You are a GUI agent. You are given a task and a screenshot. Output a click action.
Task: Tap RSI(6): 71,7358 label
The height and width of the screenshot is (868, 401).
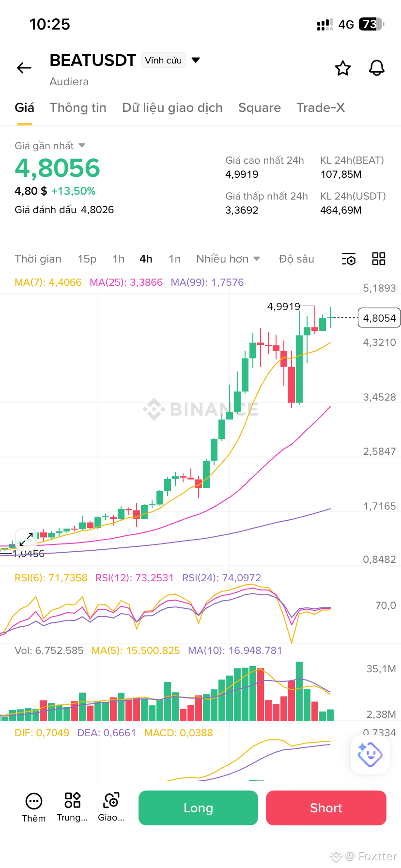51,578
